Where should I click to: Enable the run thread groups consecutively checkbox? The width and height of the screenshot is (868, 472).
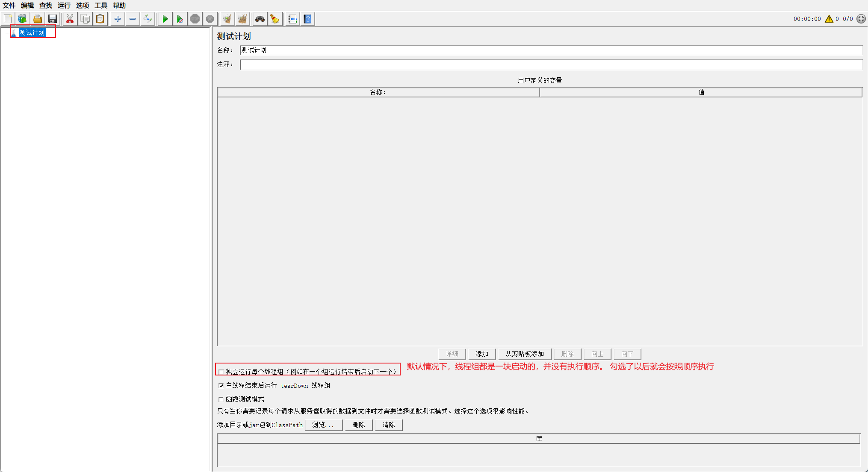pos(221,372)
